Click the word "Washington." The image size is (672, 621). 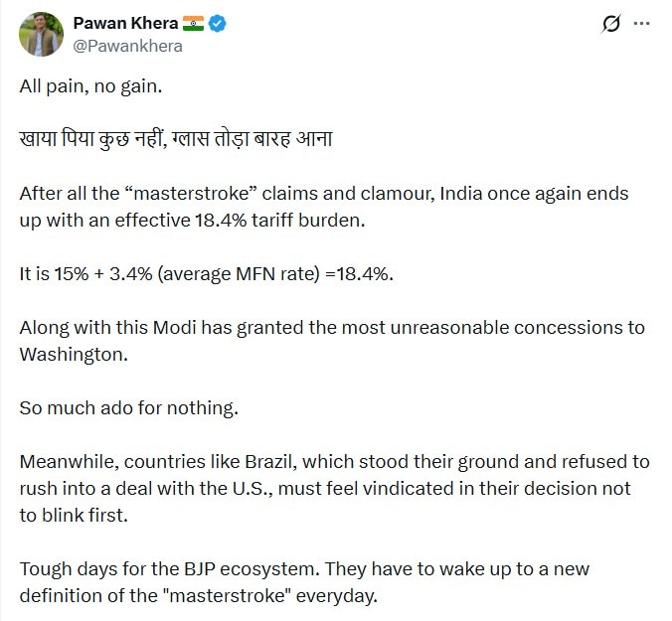(x=74, y=354)
